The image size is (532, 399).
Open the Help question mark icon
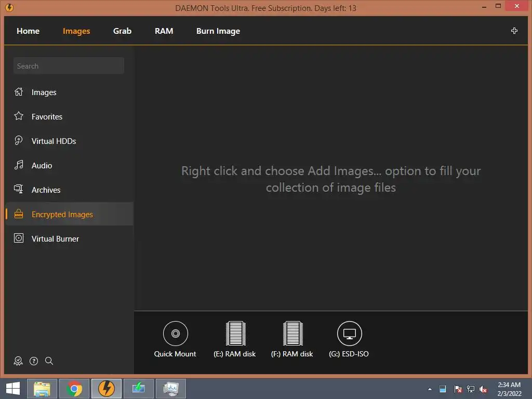(x=34, y=361)
